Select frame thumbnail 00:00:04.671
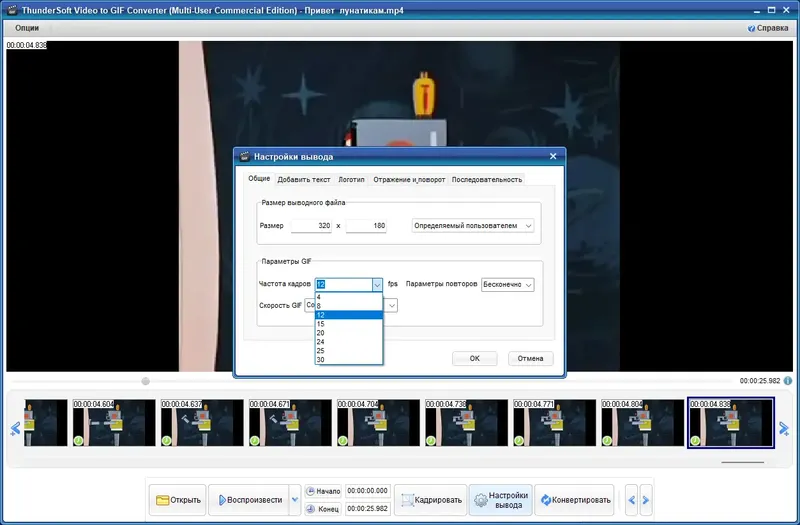The image size is (800, 525). (290, 422)
